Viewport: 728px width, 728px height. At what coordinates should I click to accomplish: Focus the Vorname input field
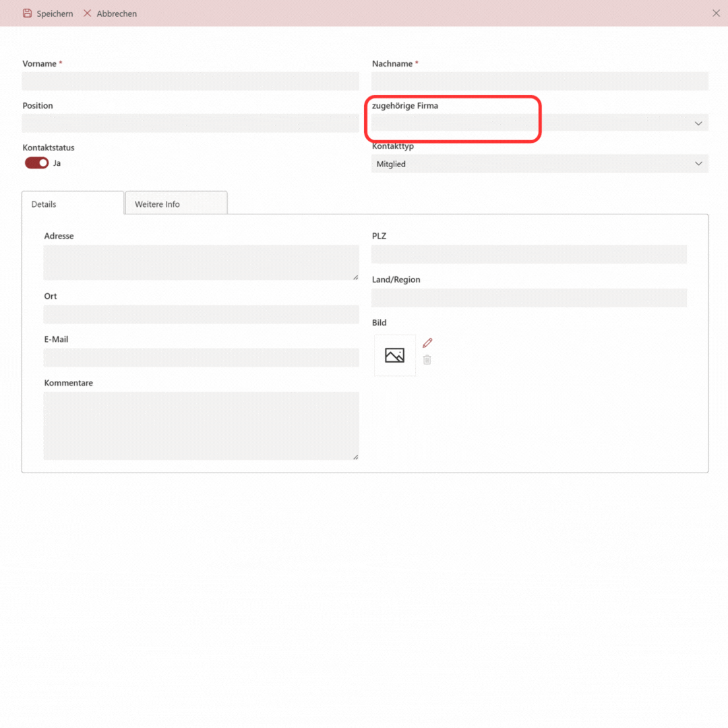point(190,82)
